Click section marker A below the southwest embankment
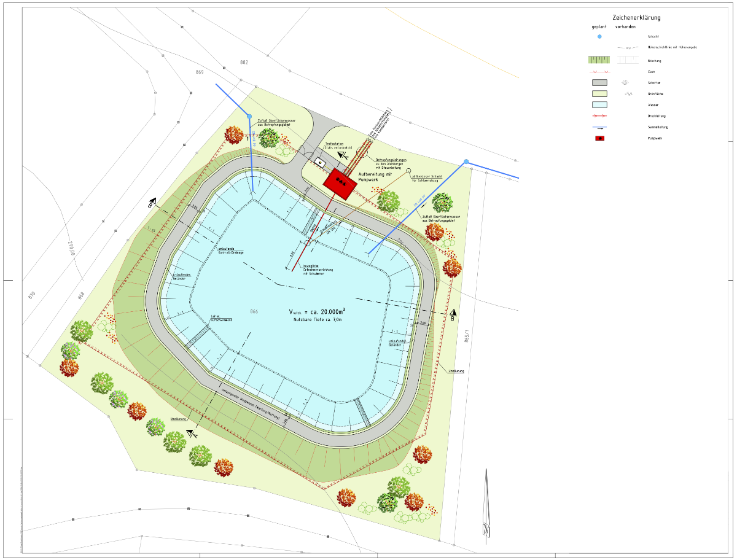This screenshot has width=737, height=560. coord(192,434)
